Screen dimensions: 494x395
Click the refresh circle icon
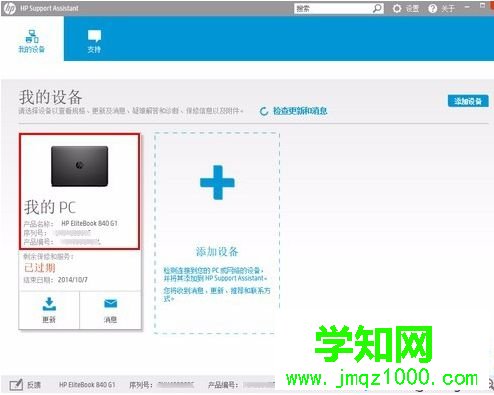pos(264,111)
